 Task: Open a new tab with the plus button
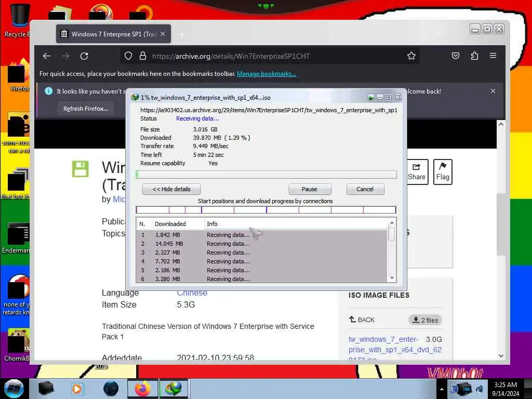[x=182, y=34]
